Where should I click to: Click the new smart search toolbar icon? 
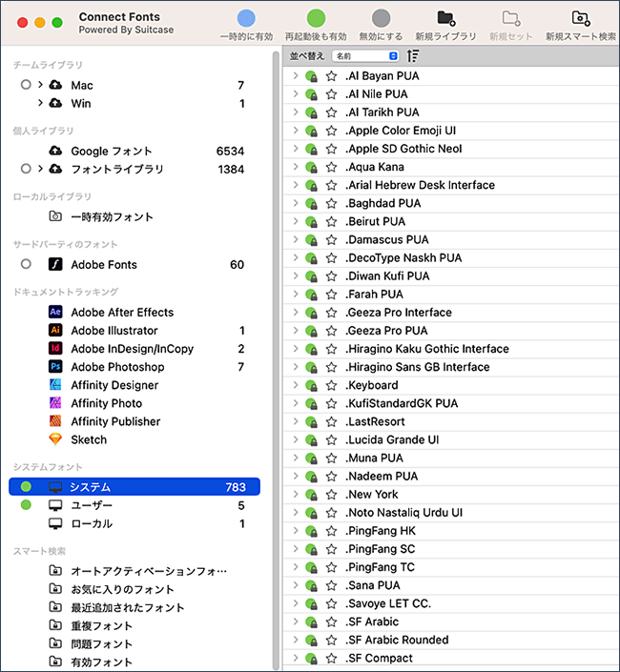pyautogui.click(x=581, y=18)
